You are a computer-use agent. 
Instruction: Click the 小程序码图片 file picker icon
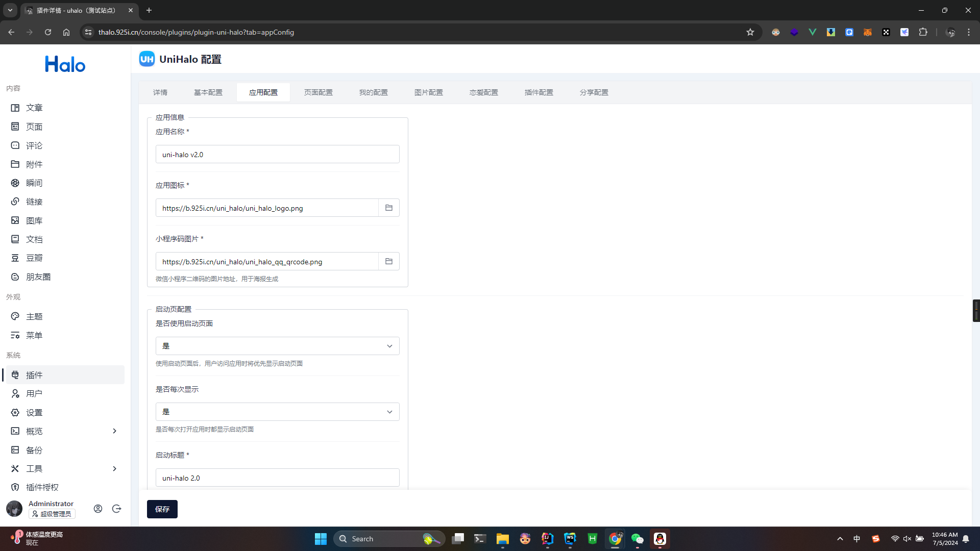point(389,261)
